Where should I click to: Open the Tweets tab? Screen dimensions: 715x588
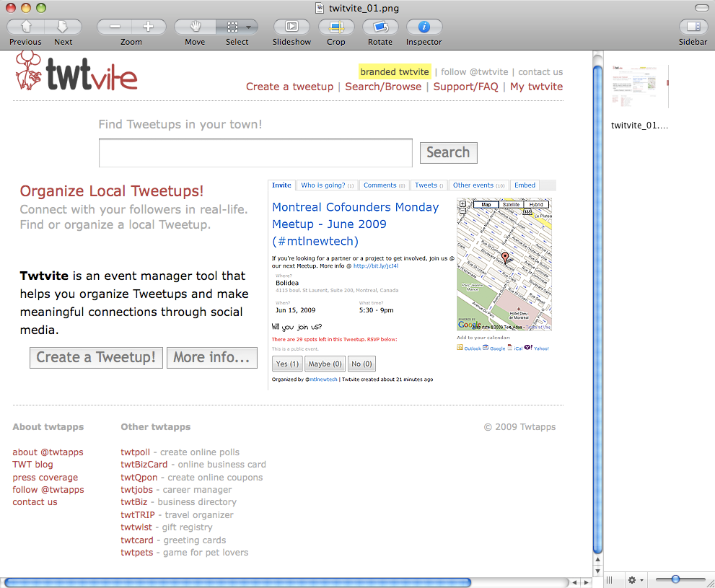point(429,185)
